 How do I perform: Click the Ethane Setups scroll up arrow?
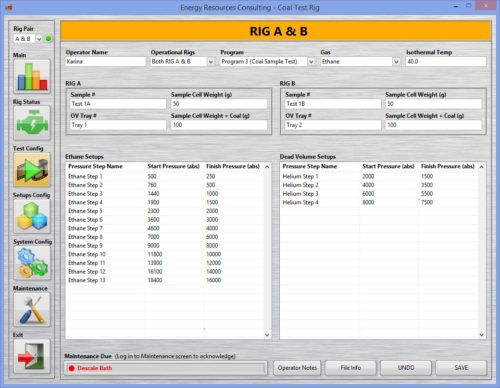(x=267, y=167)
